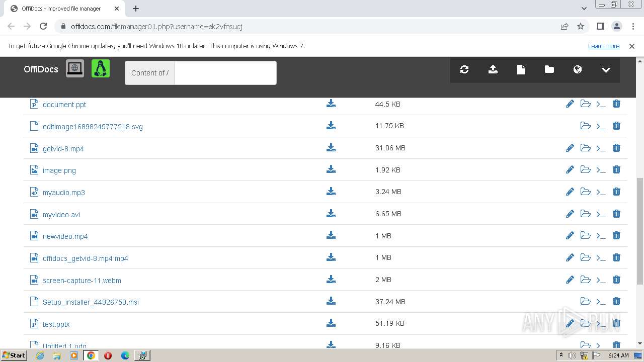Launch Internet Explorer from the taskbar
This screenshot has height=362, width=644.
[40, 355]
